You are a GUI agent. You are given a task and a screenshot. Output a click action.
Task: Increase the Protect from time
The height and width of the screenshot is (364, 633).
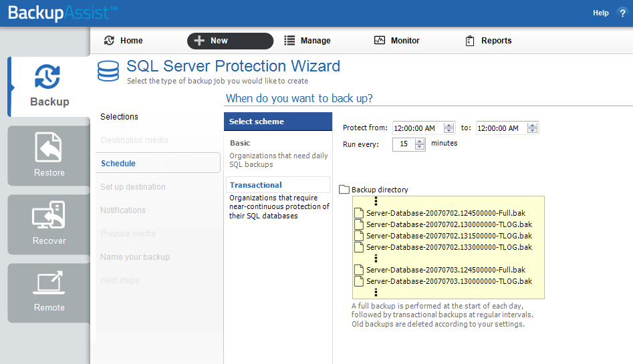coord(449,125)
